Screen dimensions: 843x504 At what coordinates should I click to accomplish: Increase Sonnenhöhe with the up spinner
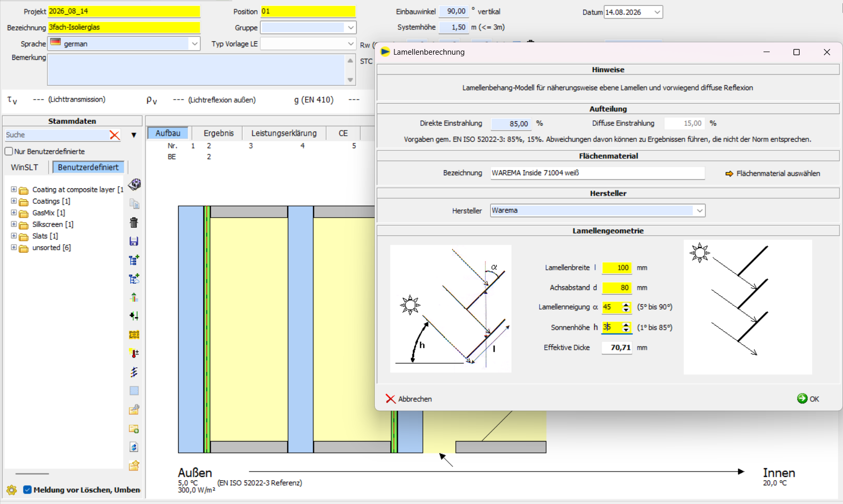tap(626, 324)
